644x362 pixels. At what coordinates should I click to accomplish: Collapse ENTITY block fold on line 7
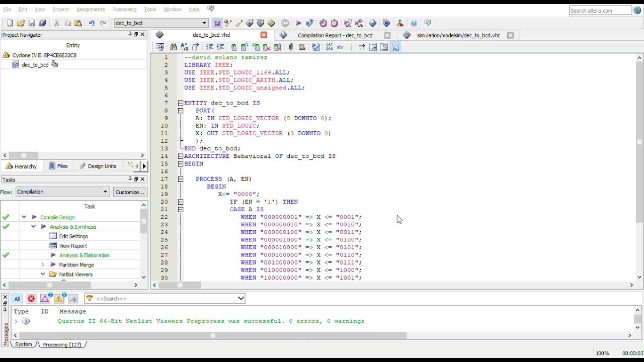(180, 103)
